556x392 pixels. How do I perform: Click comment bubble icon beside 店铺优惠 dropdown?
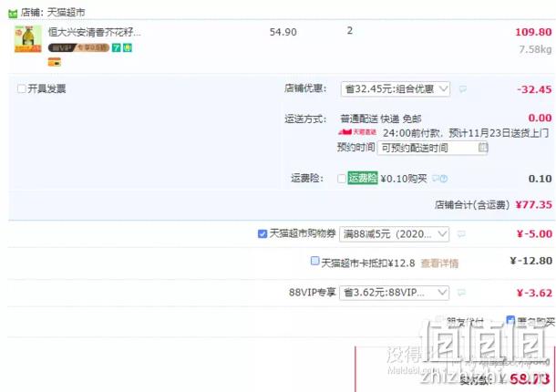463,89
